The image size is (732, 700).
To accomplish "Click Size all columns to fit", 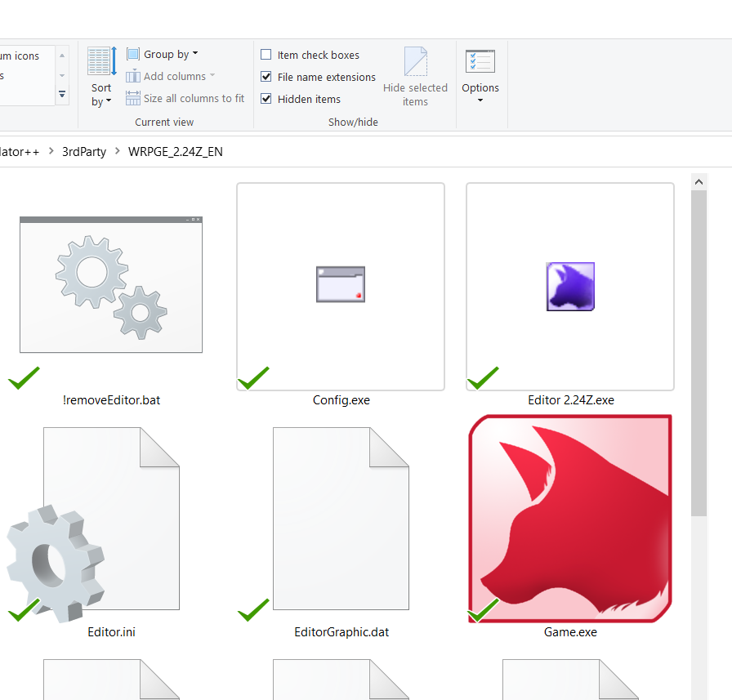I will click(185, 99).
